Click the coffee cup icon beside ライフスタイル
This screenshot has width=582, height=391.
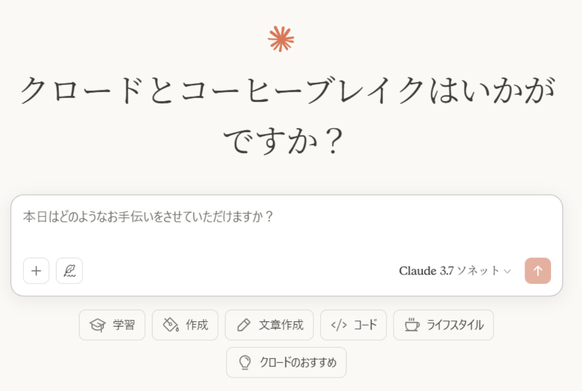coord(412,325)
